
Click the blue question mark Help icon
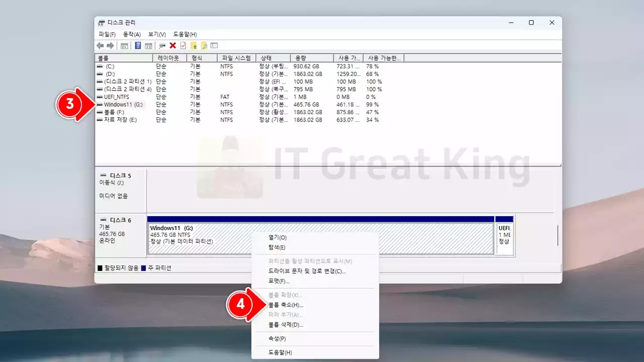[138, 45]
